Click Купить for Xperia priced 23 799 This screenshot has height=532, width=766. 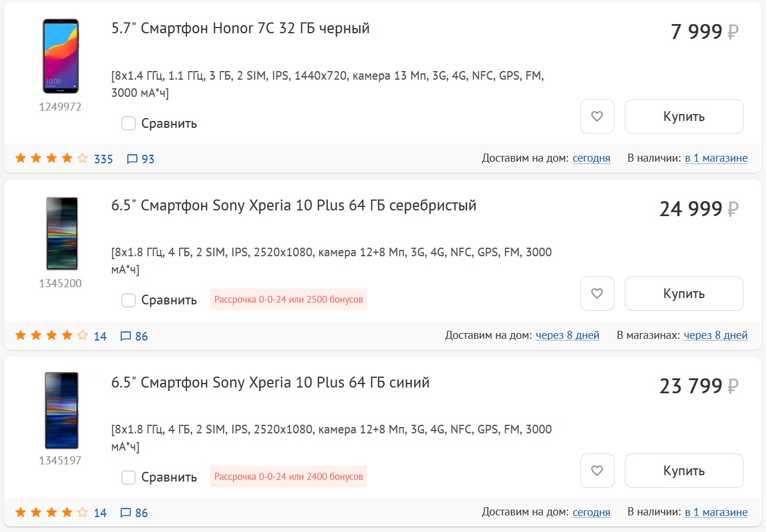684,471
